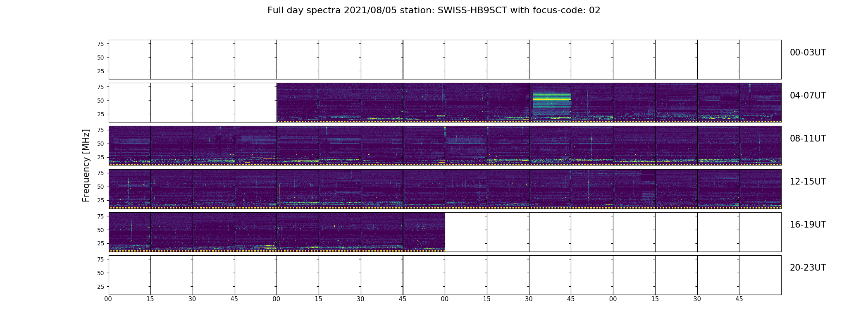The height and width of the screenshot is (331, 868).
Task: Click the 20-23UT row label
Action: (808, 268)
